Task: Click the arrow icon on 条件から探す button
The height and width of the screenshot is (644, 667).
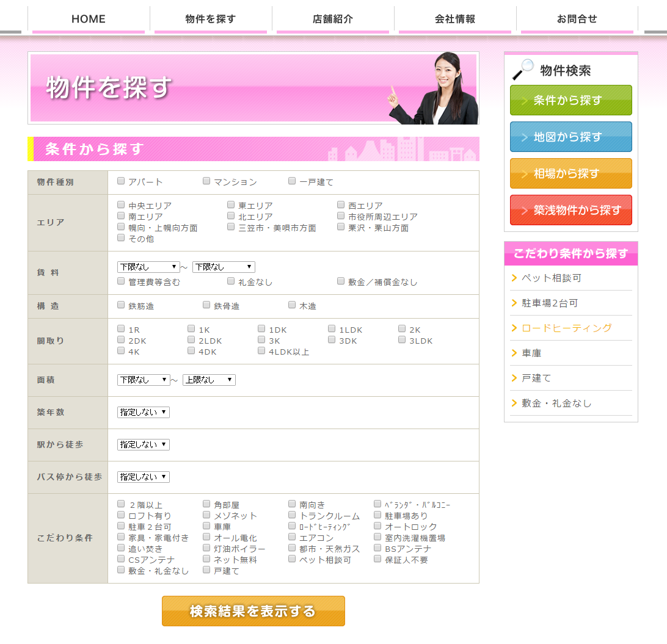Action: [524, 101]
